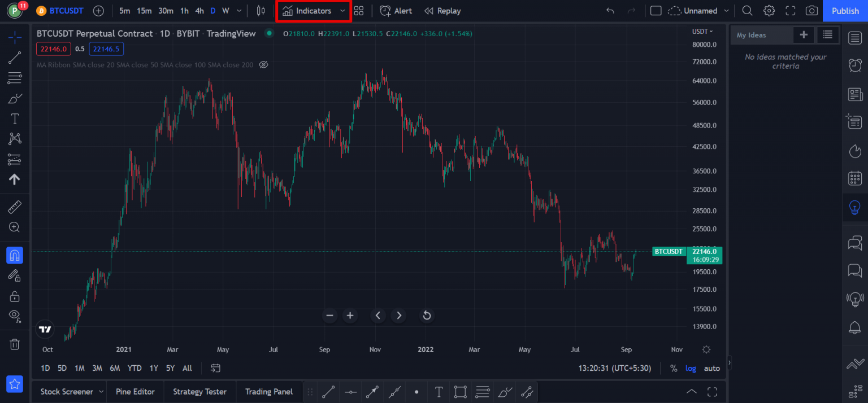Open the Economic Calendar panel
The height and width of the screenshot is (403, 868).
tap(854, 178)
